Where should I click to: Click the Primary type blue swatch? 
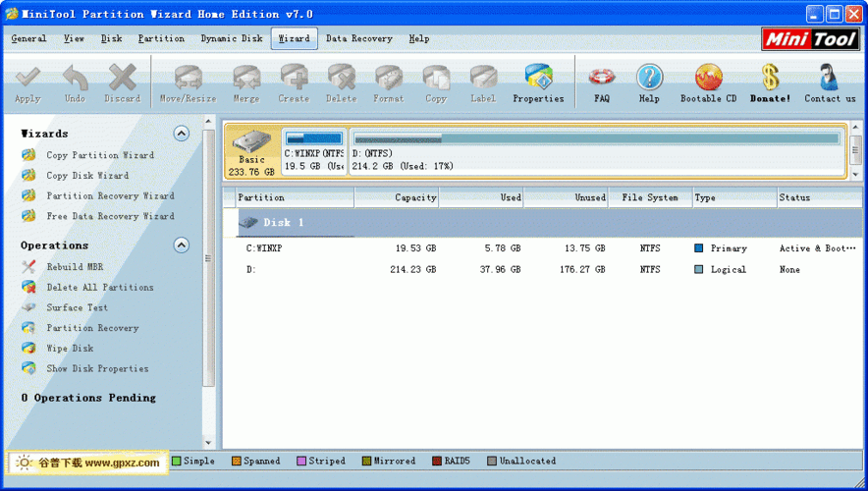698,248
